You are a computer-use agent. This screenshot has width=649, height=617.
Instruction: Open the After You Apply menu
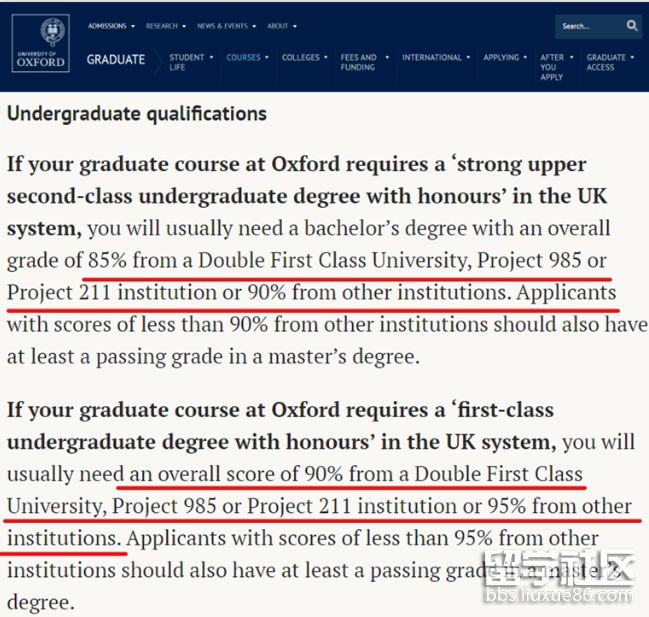point(552,66)
